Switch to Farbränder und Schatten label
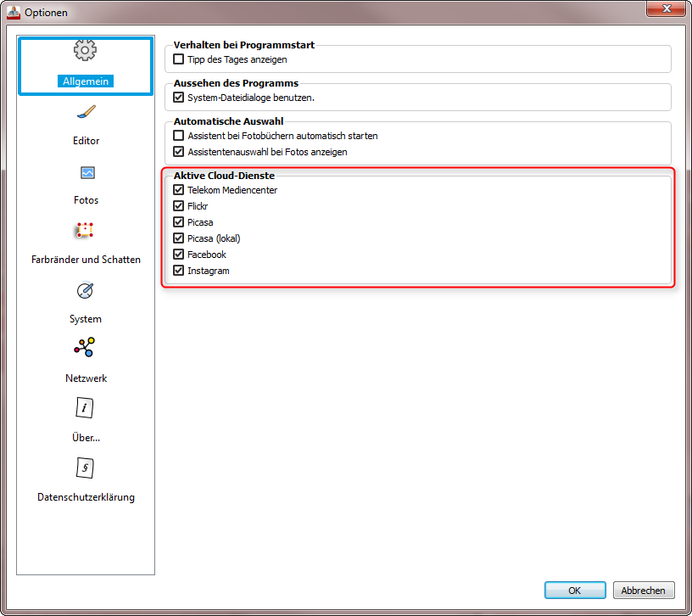 click(x=86, y=259)
